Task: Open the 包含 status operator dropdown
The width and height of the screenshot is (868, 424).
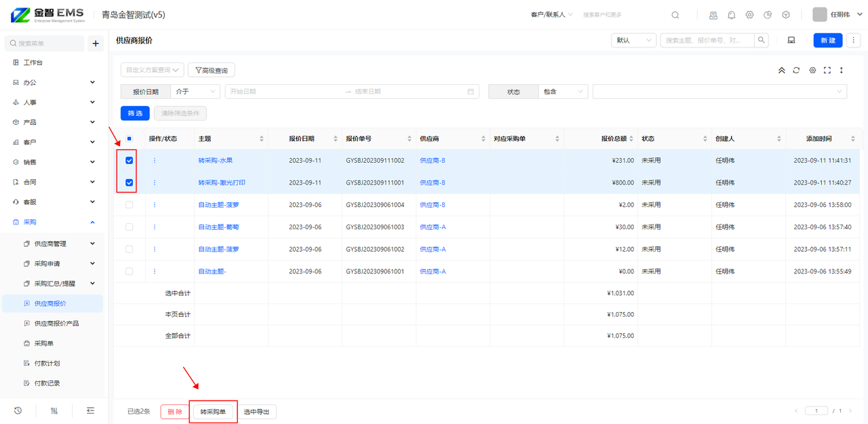Action: [x=564, y=92]
